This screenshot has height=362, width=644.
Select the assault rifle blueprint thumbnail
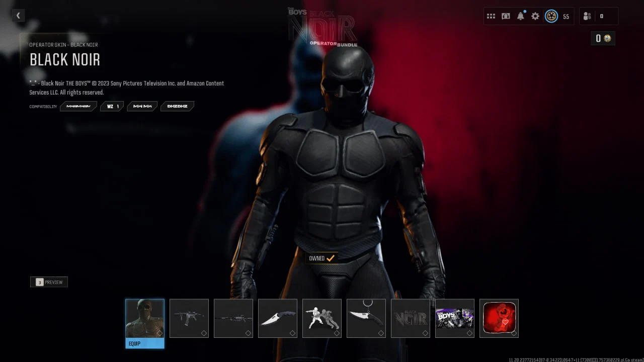coord(189,318)
